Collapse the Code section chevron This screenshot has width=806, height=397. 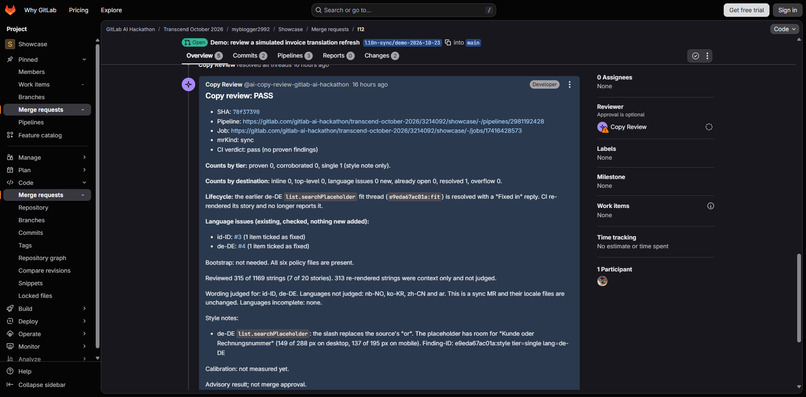click(x=84, y=183)
